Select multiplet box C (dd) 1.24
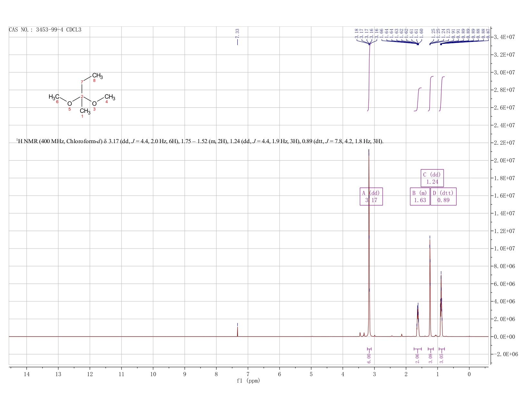Image resolution: width=532 pixels, height=411 pixels. (x=432, y=178)
